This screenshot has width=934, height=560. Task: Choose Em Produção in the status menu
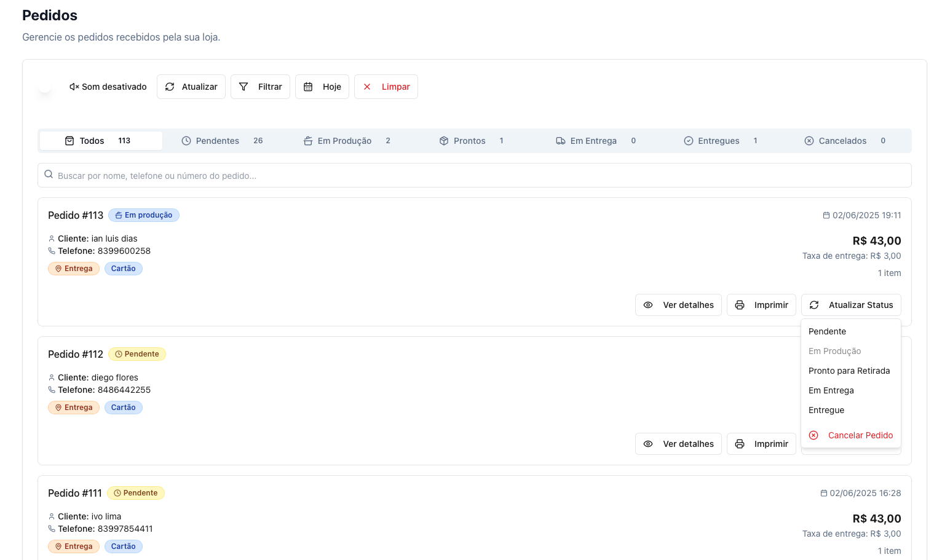851,351
